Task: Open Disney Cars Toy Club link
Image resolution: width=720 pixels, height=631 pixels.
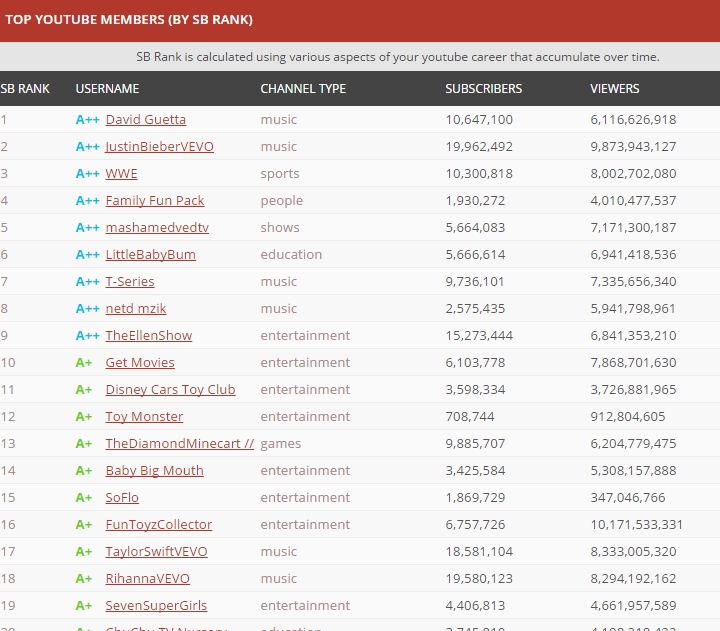Action: point(170,389)
